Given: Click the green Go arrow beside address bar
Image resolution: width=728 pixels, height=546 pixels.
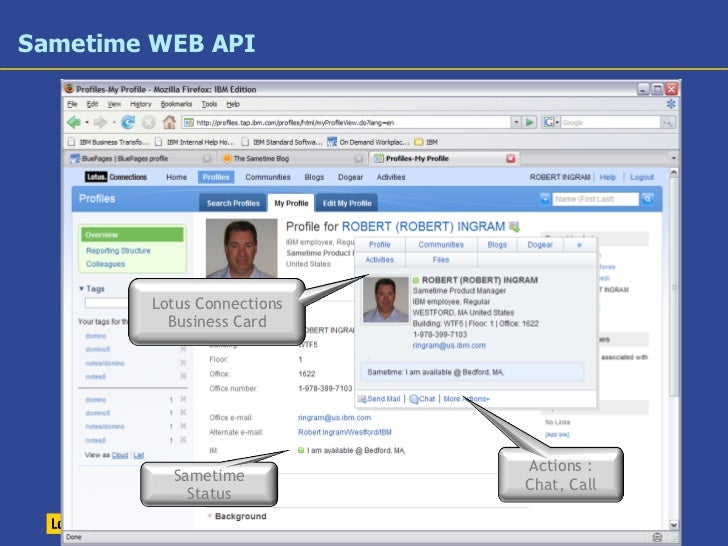Looking at the screenshot, I should [529, 123].
